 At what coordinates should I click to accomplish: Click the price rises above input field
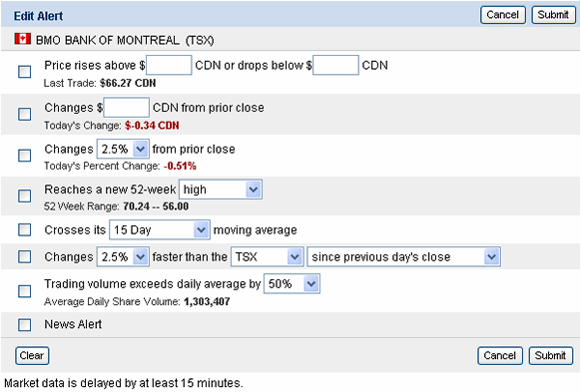point(169,65)
